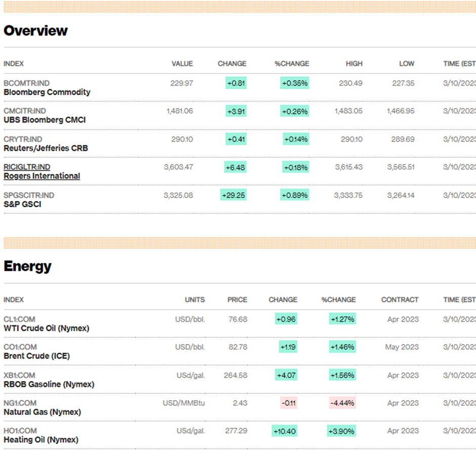Click the +0.89% badge for S&P GSCI

(295, 195)
